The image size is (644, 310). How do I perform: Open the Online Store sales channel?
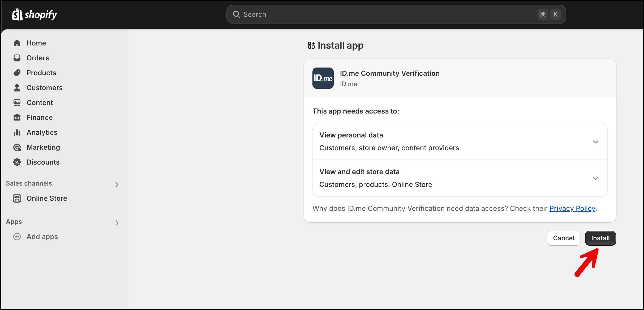pos(46,198)
